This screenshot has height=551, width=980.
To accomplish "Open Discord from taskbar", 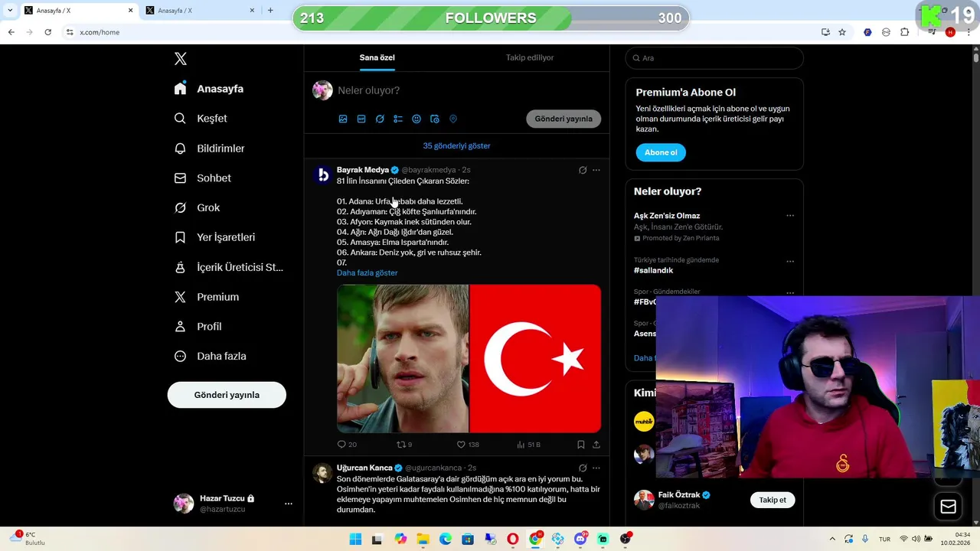I will [x=580, y=540].
